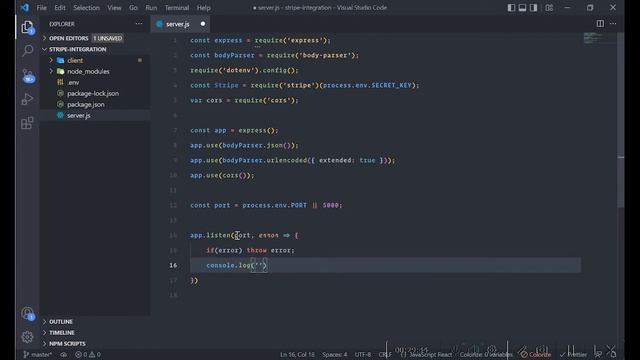Change file encoding UTF-8
Viewport: 640px width, 360px height.
coord(363,354)
